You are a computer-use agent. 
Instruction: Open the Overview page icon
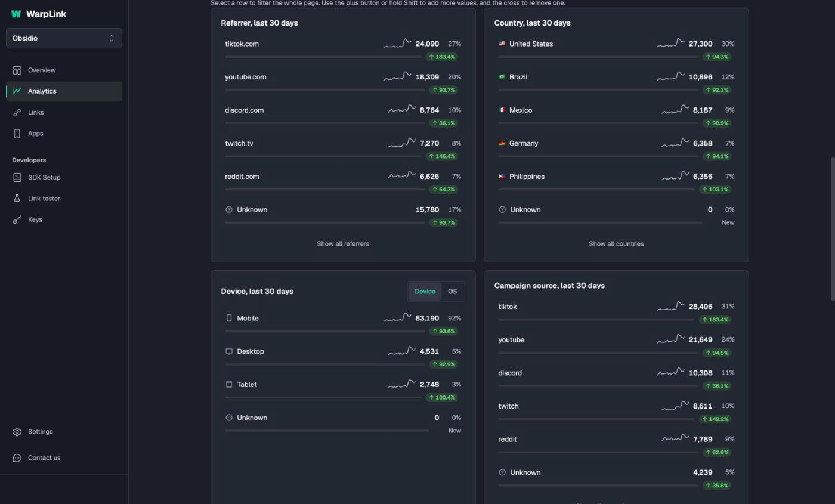[17, 70]
